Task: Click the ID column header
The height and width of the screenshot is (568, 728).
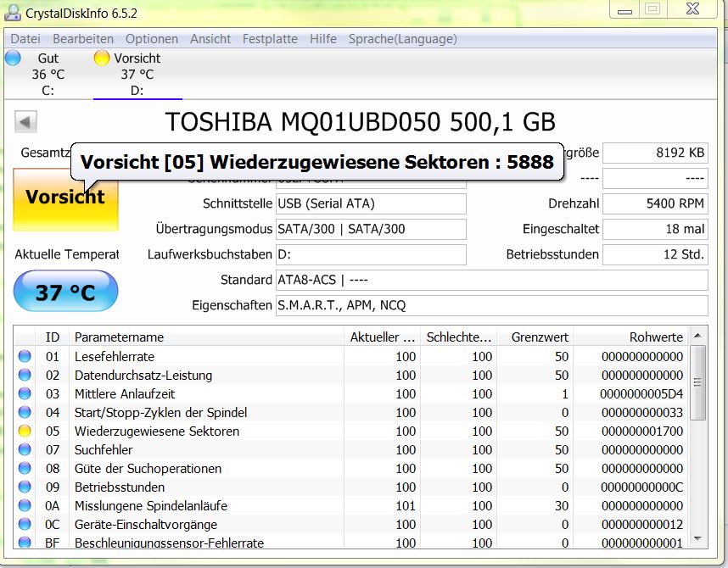Action: point(52,337)
